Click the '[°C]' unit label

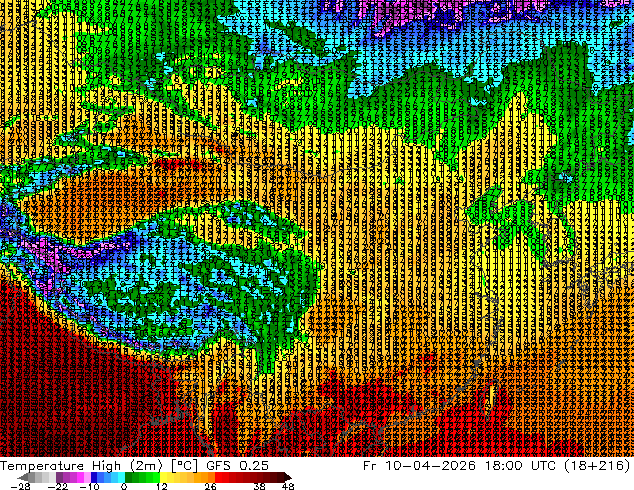click(184, 465)
